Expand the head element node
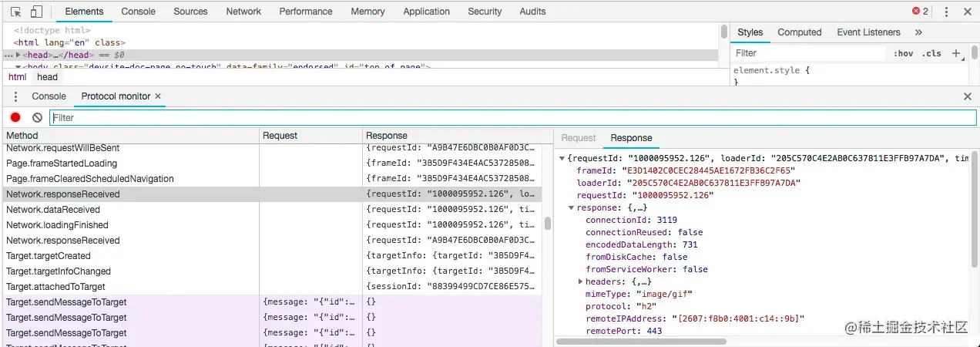 [x=18, y=55]
